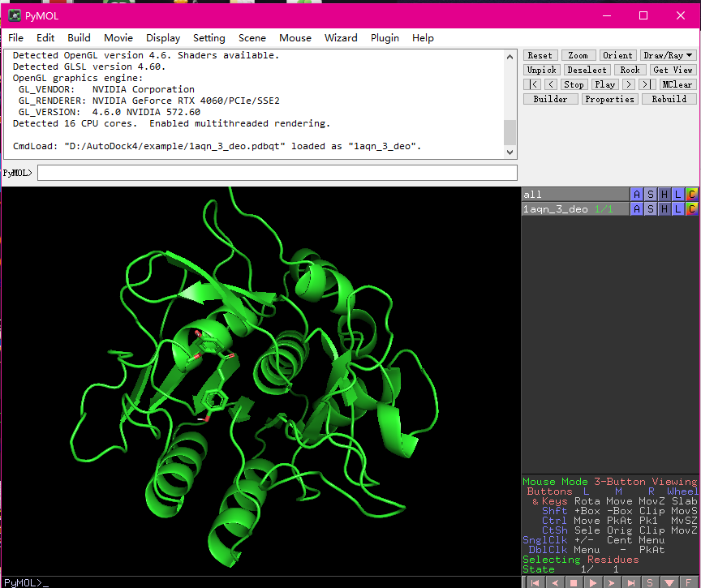This screenshot has height=588, width=701.
Task: Open Label (L) menu for 1aqn_3_deo
Action: (x=677, y=209)
